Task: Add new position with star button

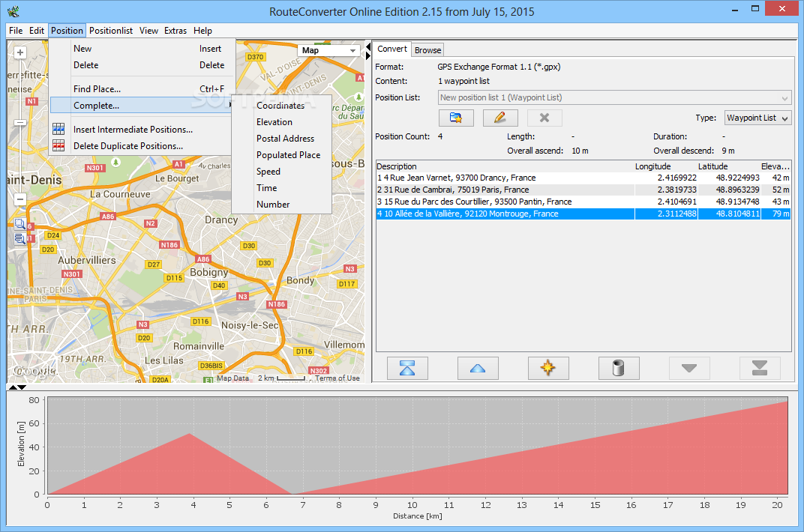Action: click(548, 368)
